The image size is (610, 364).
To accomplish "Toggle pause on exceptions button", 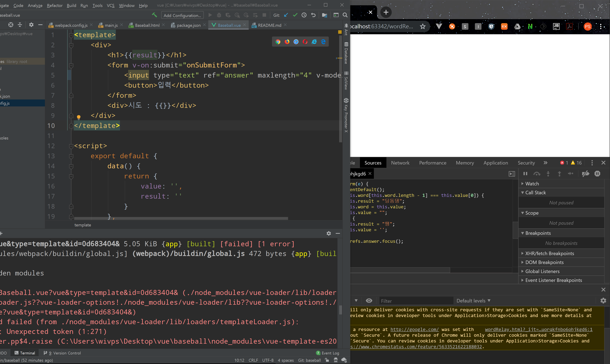I will pos(597,174).
